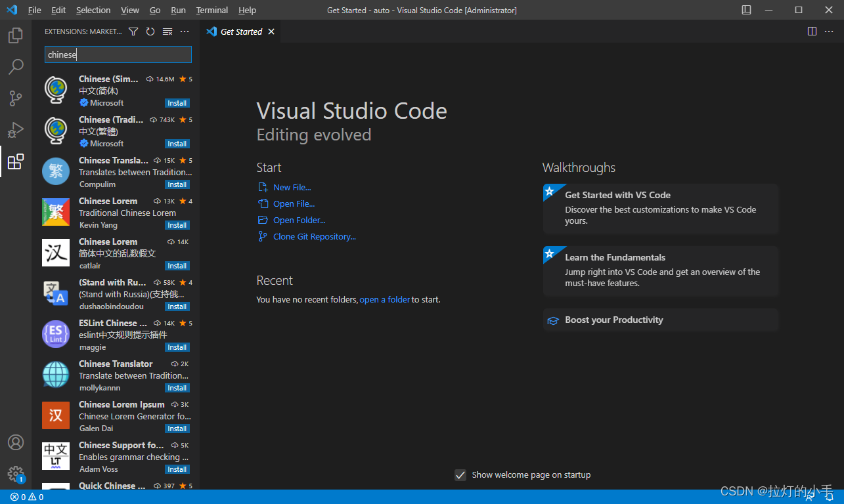Open the Terminal menu

point(211,10)
